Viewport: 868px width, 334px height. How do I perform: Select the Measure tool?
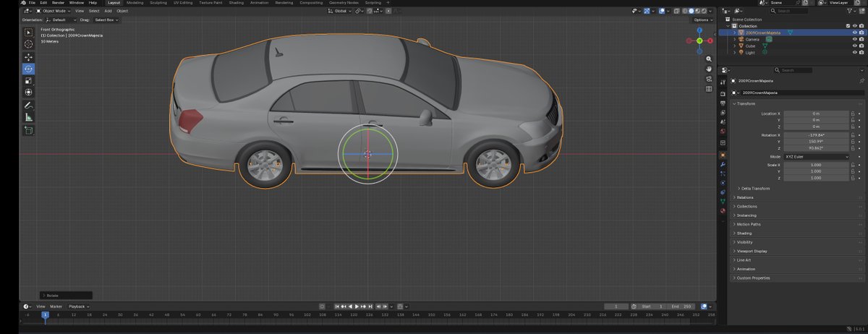click(28, 116)
